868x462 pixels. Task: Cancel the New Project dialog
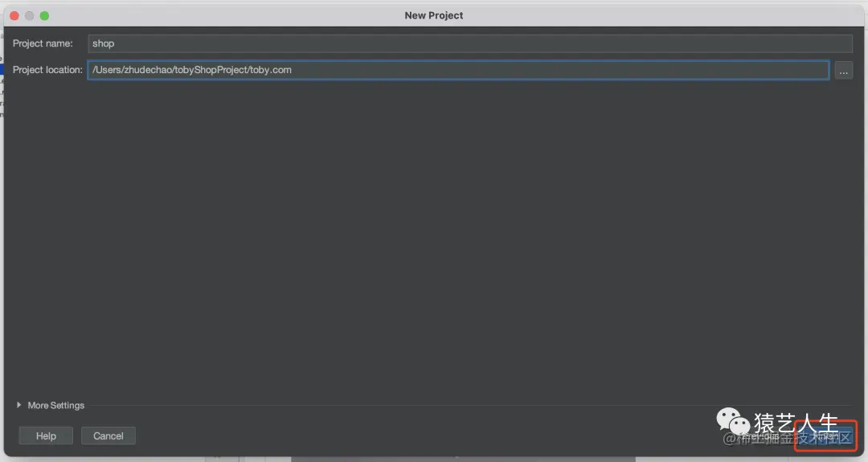point(108,436)
